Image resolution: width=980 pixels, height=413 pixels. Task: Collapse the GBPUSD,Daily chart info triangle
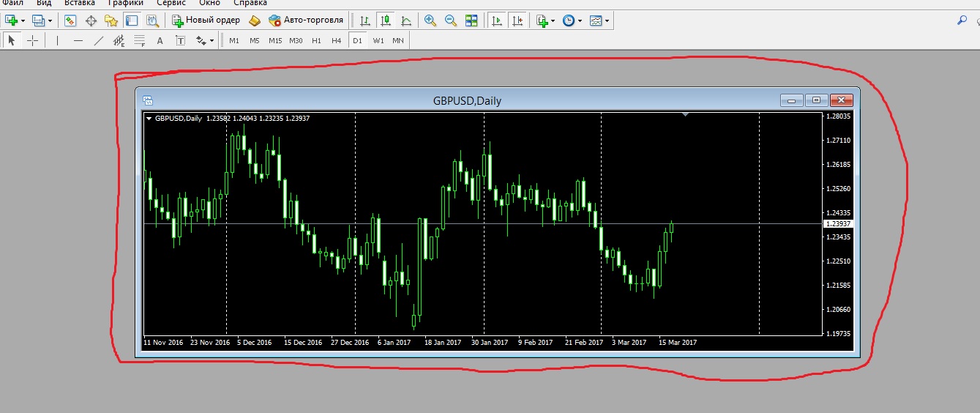[149, 118]
